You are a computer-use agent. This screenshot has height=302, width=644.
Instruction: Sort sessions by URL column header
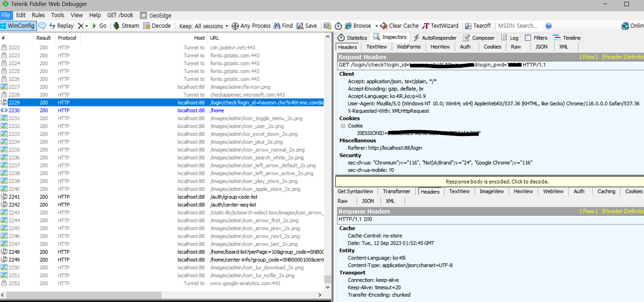(x=265, y=38)
